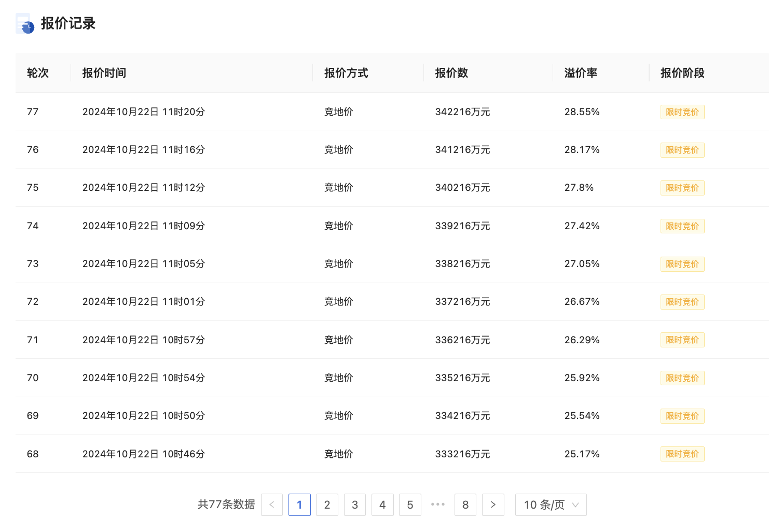
Task: Select the 333216万元 bid amount cell
Action: [463, 454]
